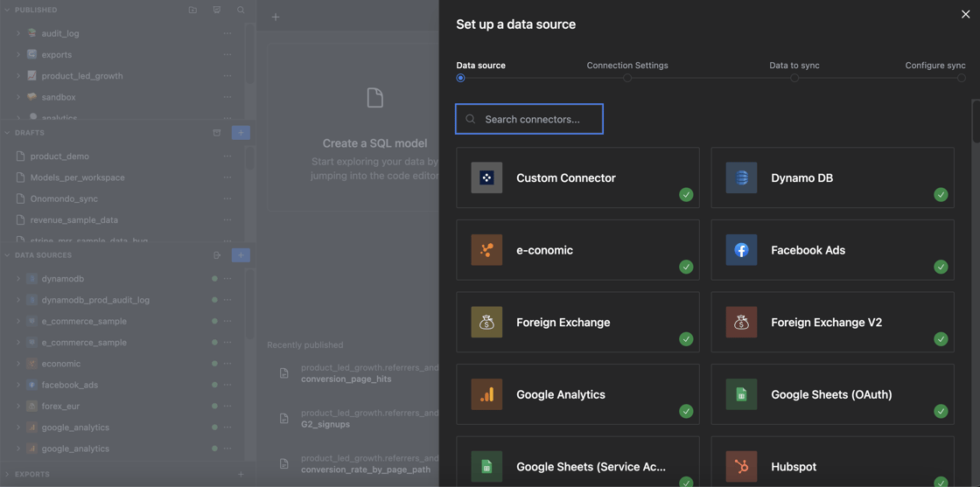Screen dimensions: 980x487
Task: Select the Data source step radio indicator
Action: pos(461,78)
